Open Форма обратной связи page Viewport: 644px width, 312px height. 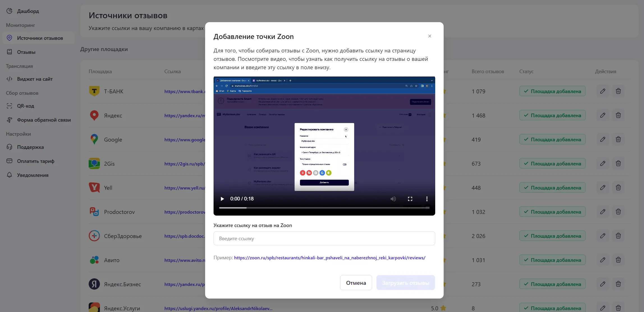click(x=44, y=120)
